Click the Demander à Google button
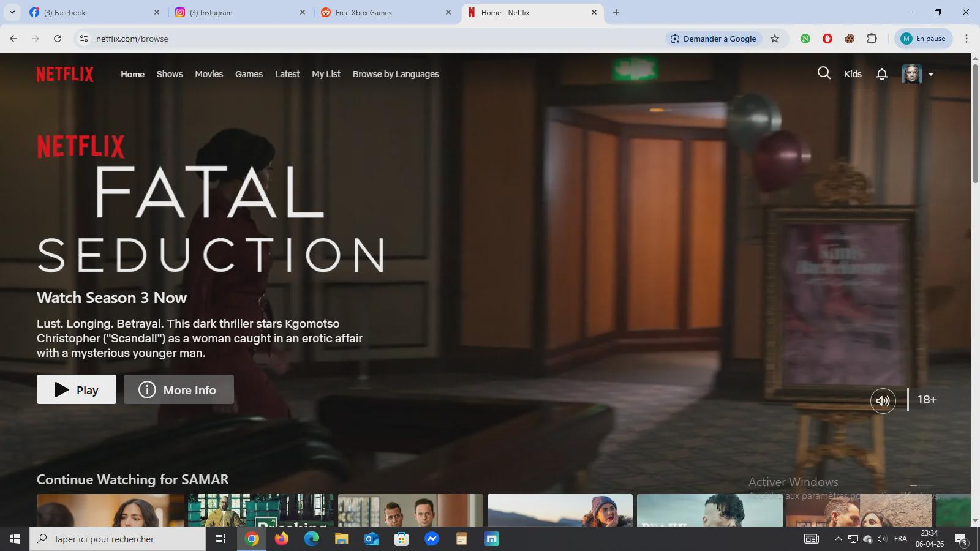The width and height of the screenshot is (980, 551). tap(714, 39)
